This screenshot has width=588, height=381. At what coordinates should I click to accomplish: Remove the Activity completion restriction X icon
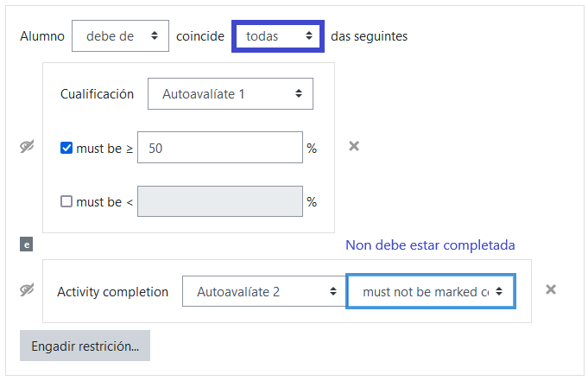pos(552,290)
